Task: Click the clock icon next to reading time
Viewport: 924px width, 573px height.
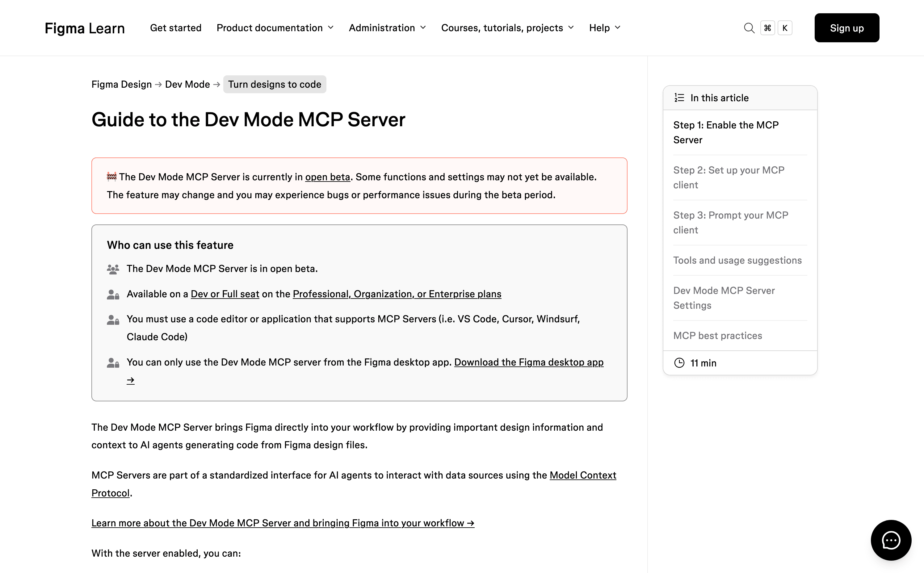Action: point(679,363)
